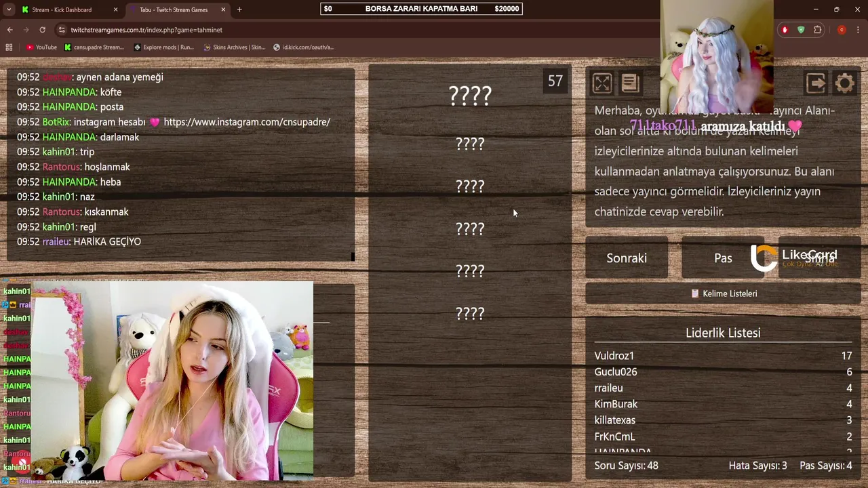868x488 pixels.
Task: Open the Chrome apps grid shortcut
Action: coord(9,47)
